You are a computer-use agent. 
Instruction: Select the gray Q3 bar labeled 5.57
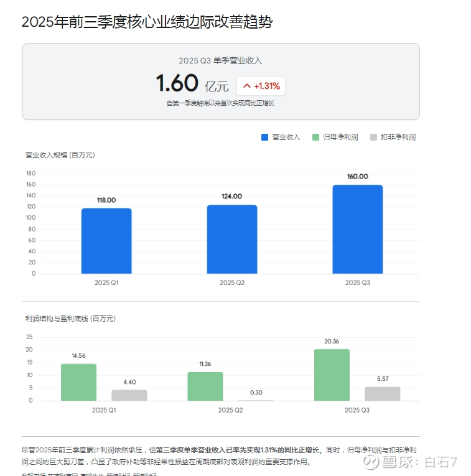point(383,394)
